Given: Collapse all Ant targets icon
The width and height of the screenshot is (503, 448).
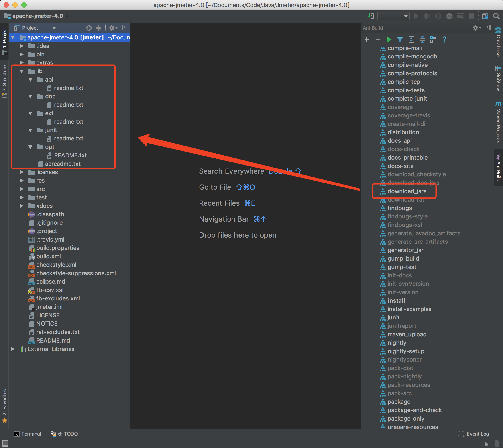Looking at the screenshot, I should (422, 39).
